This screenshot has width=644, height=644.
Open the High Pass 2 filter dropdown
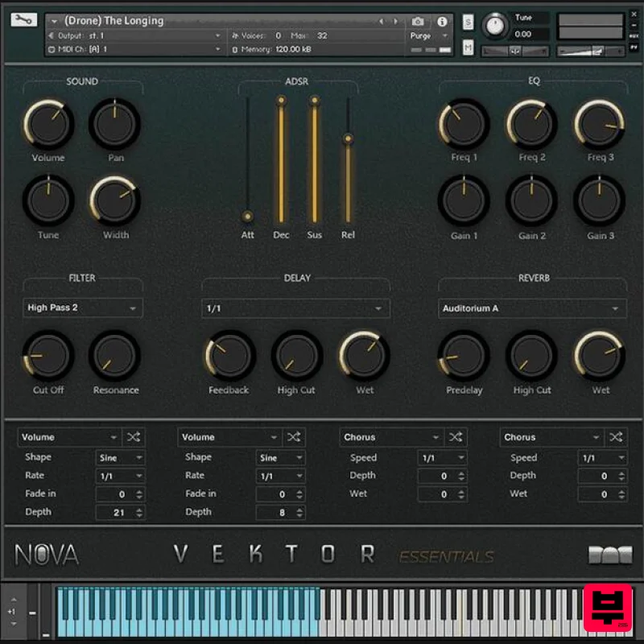[82, 308]
